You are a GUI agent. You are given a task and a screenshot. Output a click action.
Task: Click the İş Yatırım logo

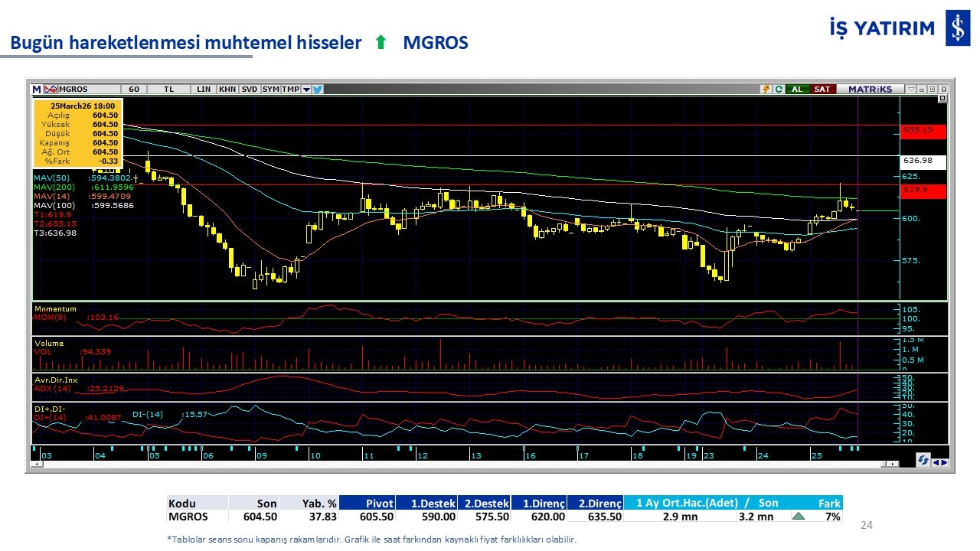[x=957, y=28]
